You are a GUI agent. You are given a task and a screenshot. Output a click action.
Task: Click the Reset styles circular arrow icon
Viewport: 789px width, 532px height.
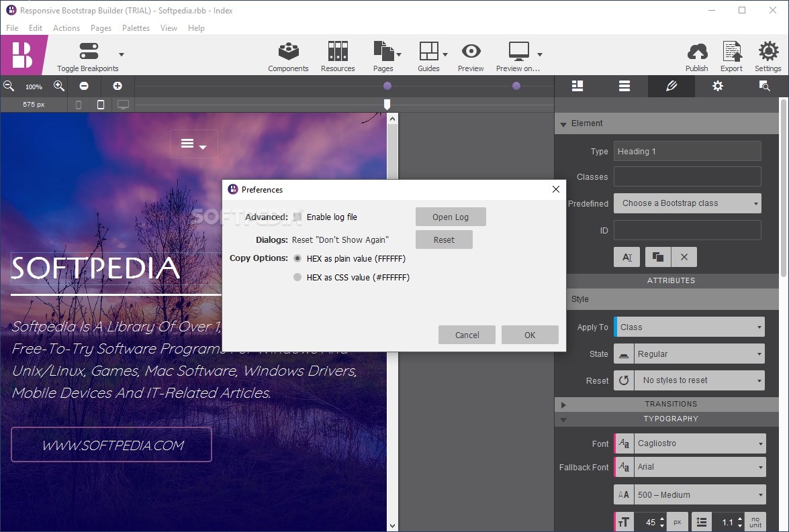pos(624,380)
